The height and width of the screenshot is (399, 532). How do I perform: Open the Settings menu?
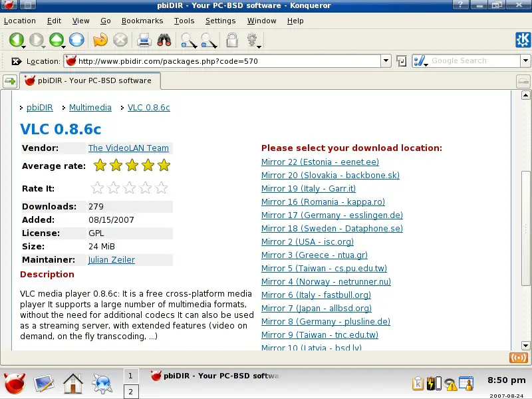(220, 21)
